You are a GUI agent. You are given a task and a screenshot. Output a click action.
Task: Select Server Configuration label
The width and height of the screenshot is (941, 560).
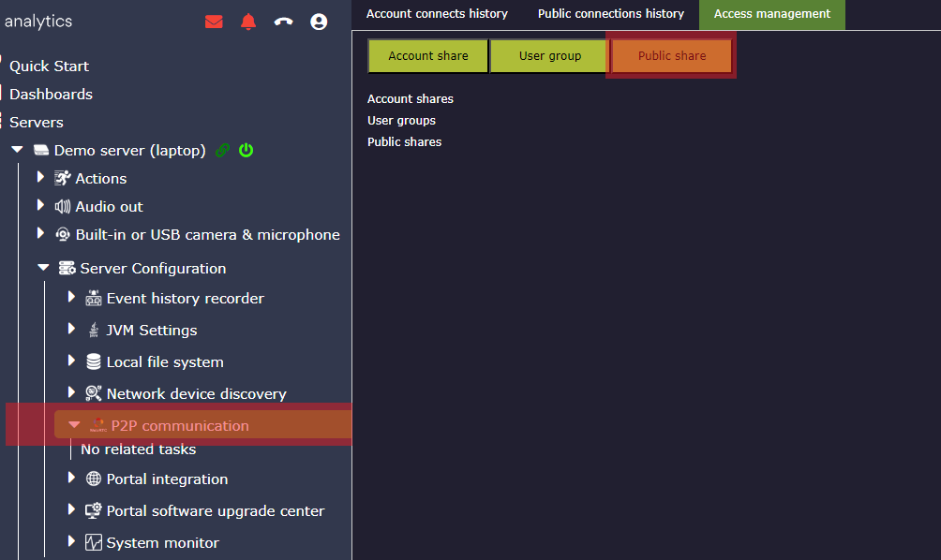tap(153, 268)
